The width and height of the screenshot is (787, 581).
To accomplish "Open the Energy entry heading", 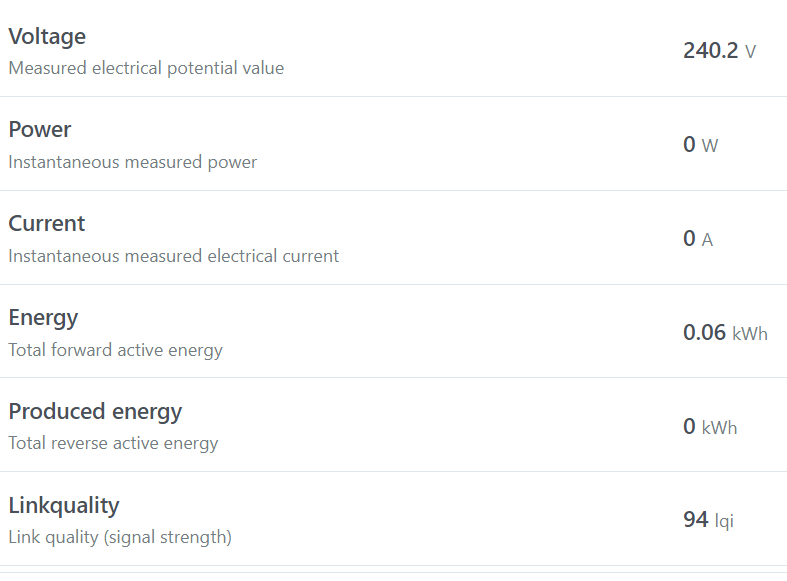I will pyautogui.click(x=43, y=318).
